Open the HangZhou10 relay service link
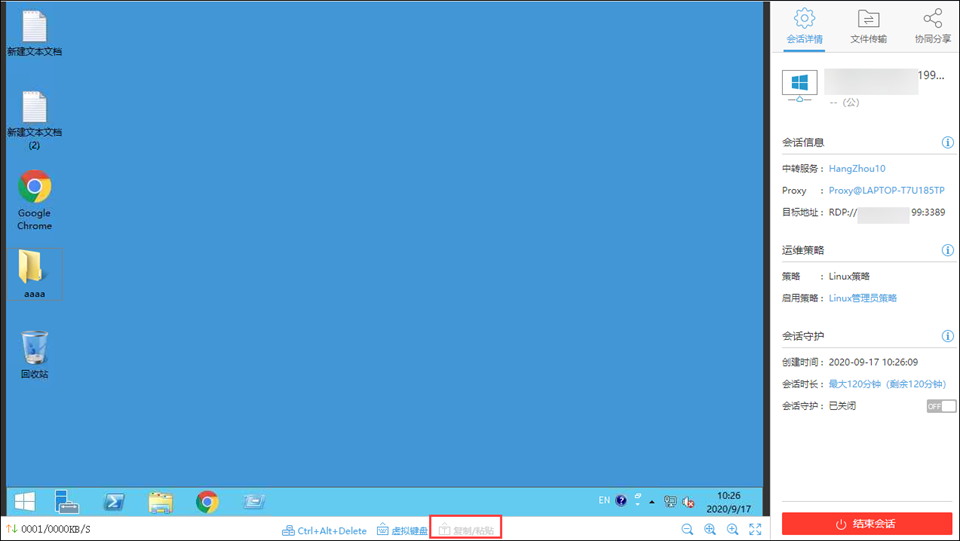This screenshot has width=960, height=541. point(857,168)
